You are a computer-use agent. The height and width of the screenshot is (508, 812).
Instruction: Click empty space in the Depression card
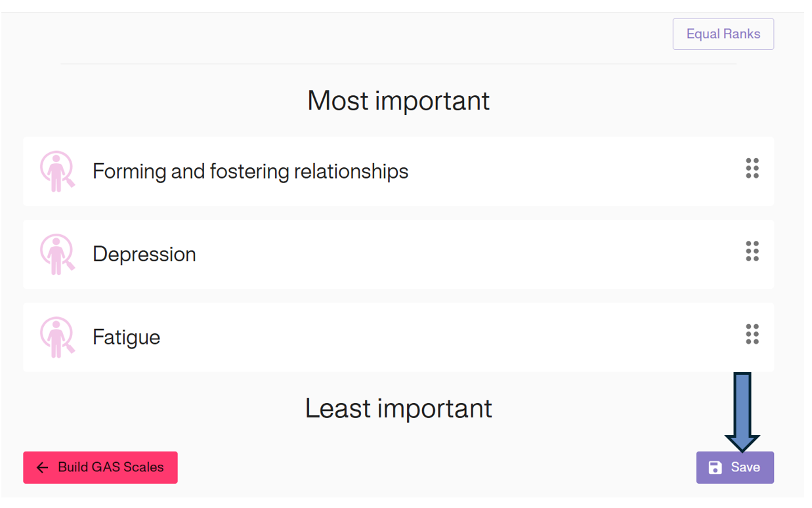tap(459, 254)
